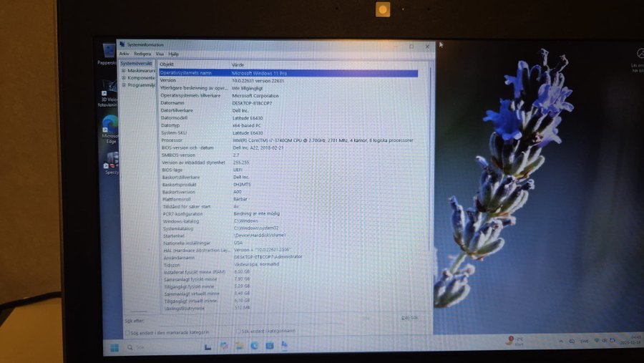Screen dimensions: 644x363
Task: Open the Papperskorg recycle bin desktop icon
Action: coord(109,52)
